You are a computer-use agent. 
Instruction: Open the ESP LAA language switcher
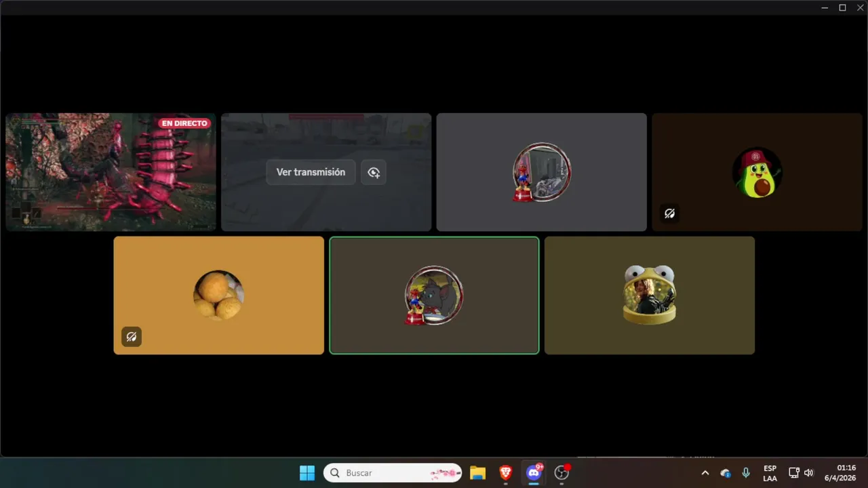click(770, 473)
